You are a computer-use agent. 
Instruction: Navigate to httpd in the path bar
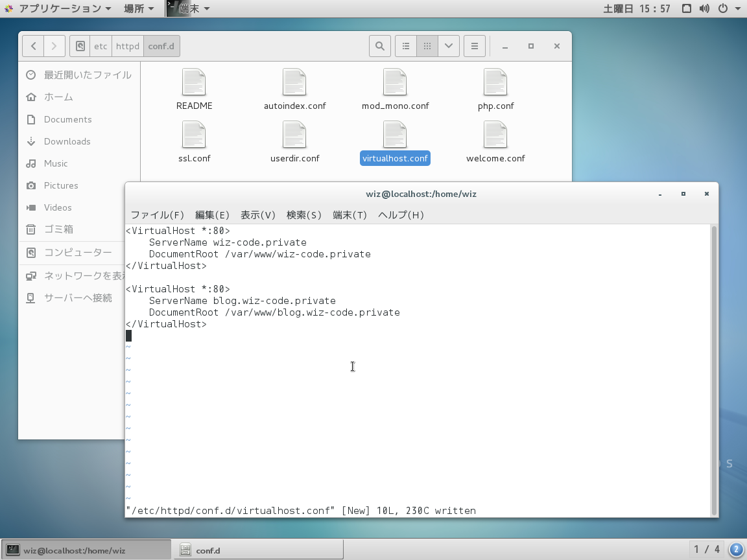128,46
